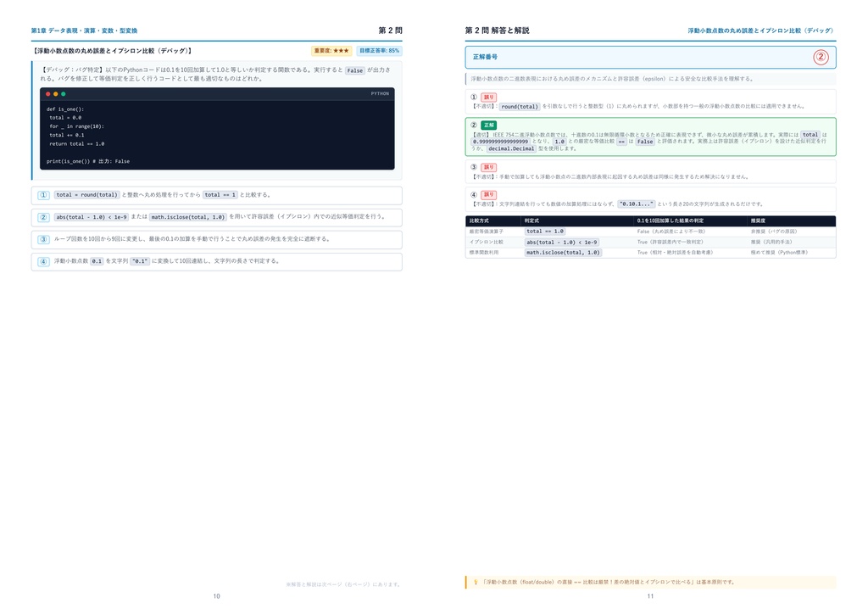Click table header 推奨度

tap(758, 220)
